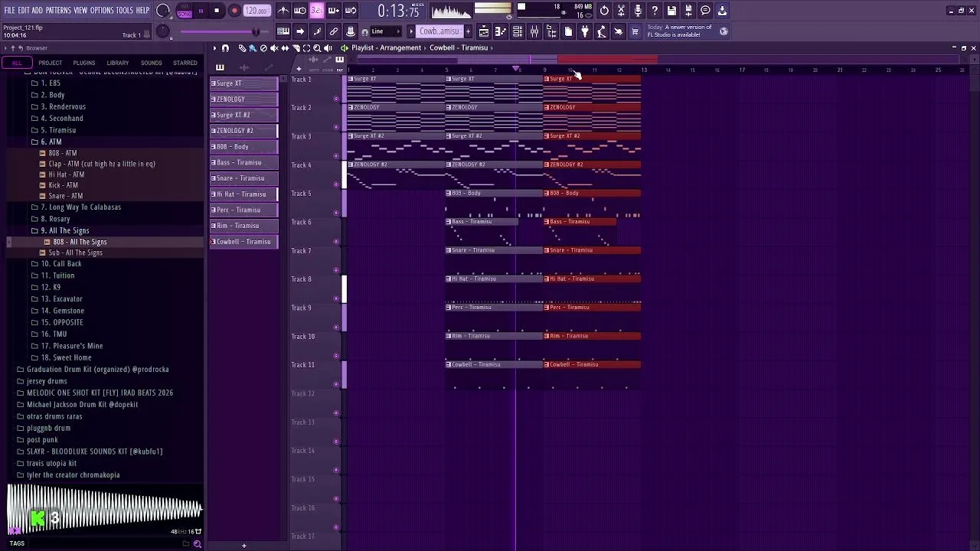Open the Line snap mode dropdown
Viewport: 980px width, 551px height.
(387, 31)
